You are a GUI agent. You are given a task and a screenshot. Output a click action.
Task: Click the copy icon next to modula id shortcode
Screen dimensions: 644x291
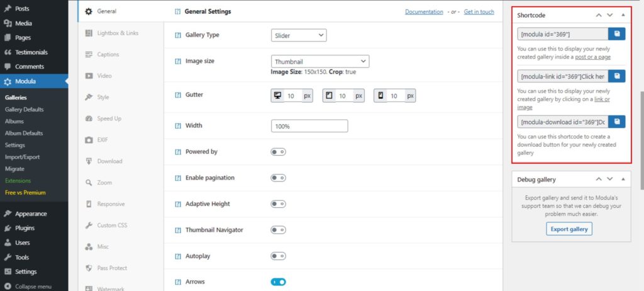point(616,34)
